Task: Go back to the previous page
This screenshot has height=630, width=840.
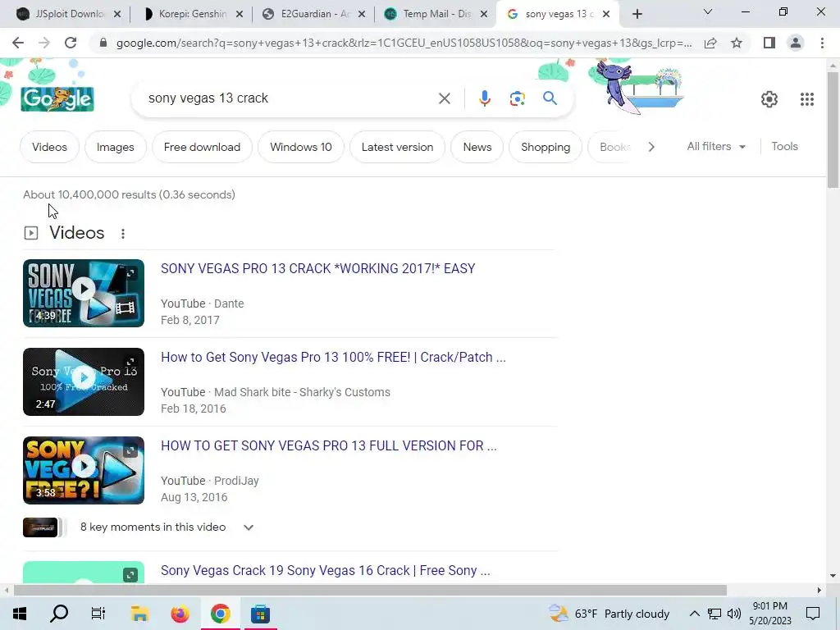Action: coord(18,43)
